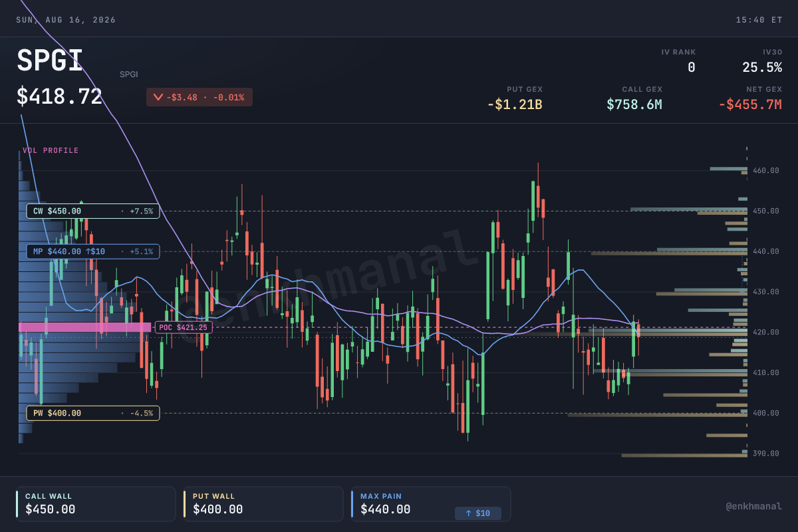Click the +7.5% call wall distance
This screenshot has height=532, width=798.
pos(141,211)
